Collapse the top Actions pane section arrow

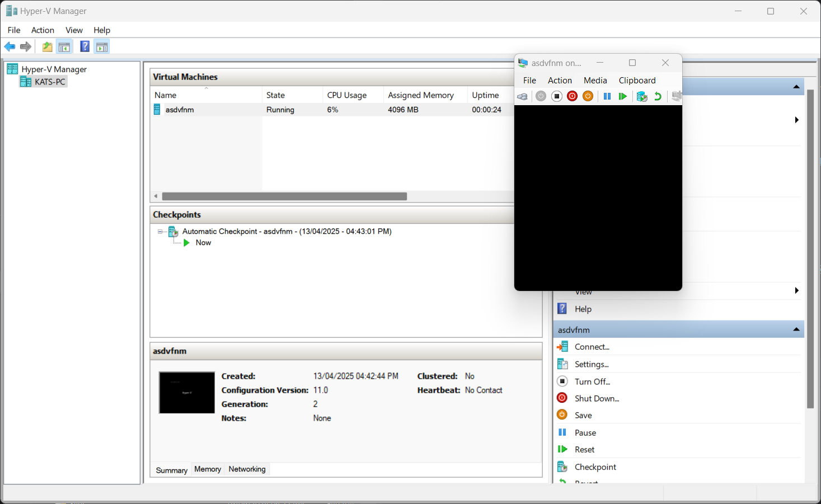[x=796, y=87]
